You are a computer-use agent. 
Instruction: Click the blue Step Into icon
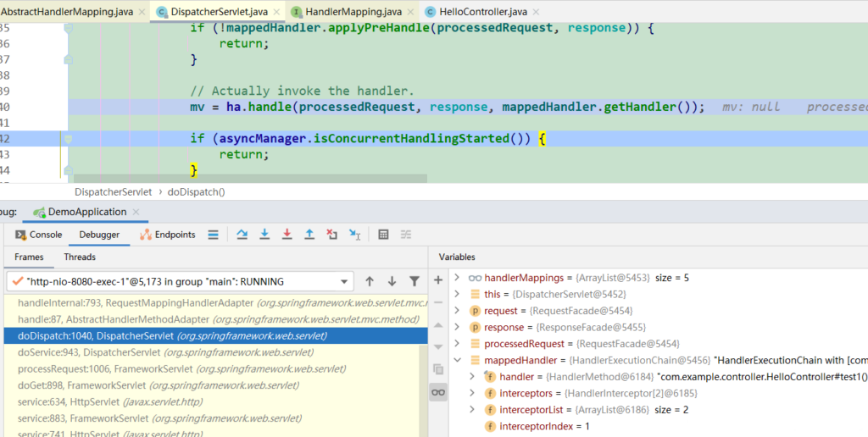(x=264, y=235)
